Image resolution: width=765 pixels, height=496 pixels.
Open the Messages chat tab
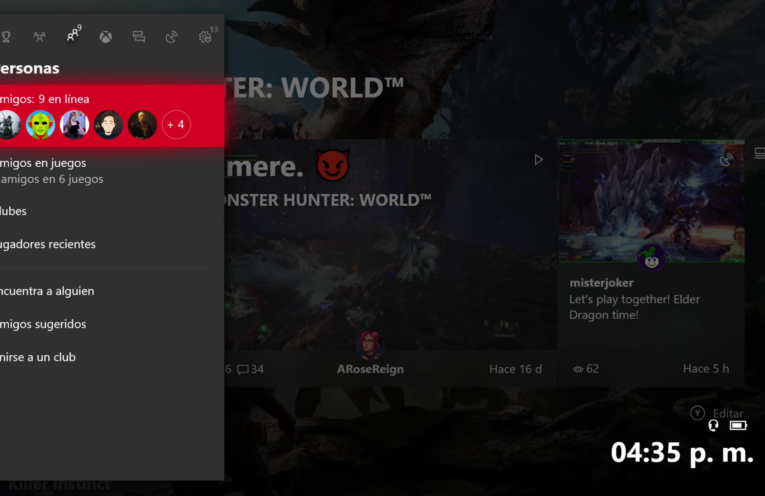point(138,37)
